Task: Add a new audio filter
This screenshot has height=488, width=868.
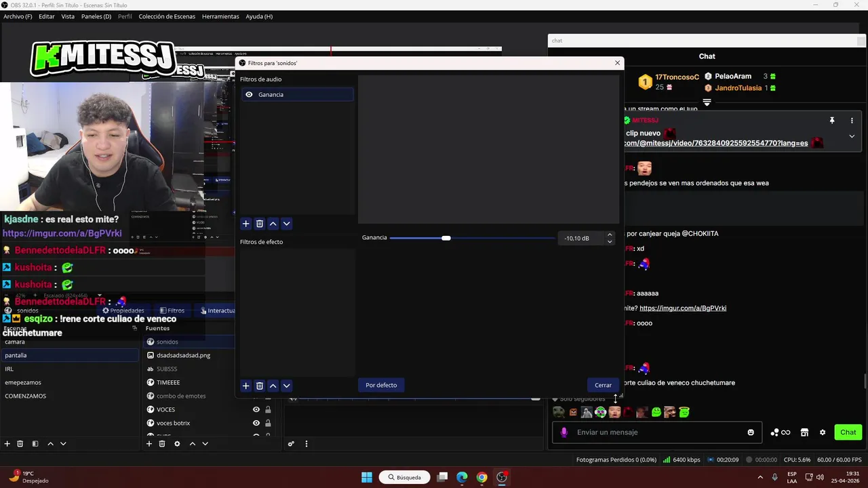Action: [x=246, y=224]
